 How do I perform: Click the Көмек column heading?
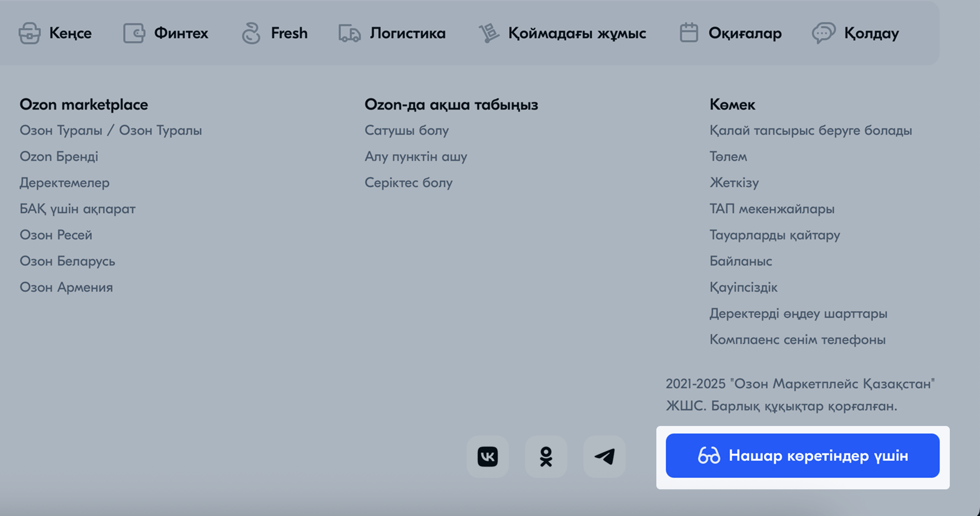tap(732, 105)
